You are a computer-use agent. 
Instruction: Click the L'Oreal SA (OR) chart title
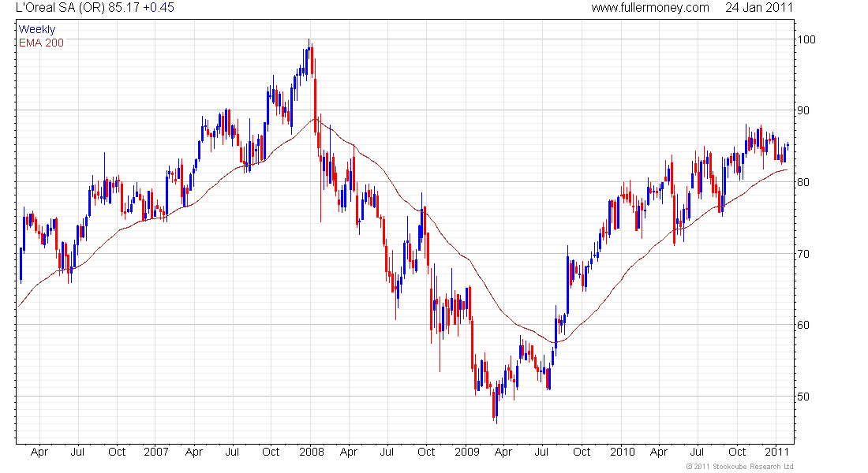pyautogui.click(x=60, y=8)
